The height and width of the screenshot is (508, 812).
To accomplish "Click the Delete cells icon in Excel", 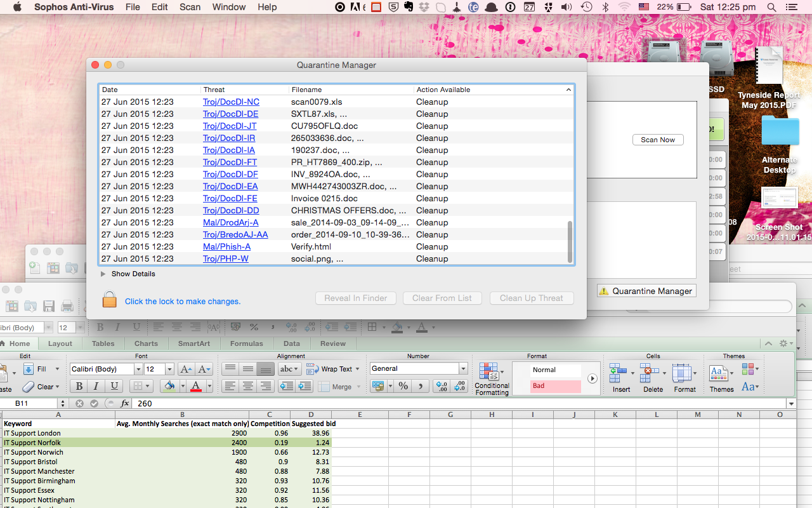I will pos(649,373).
